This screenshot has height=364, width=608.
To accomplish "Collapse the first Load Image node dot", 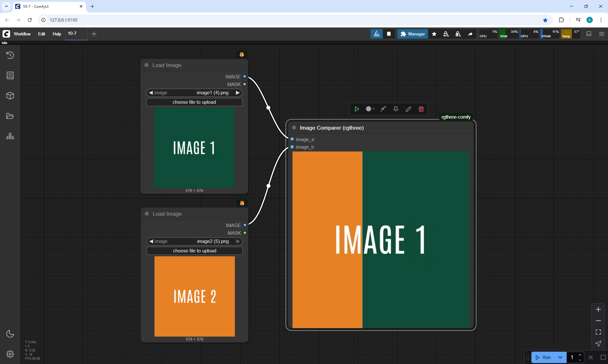I will click(x=147, y=65).
